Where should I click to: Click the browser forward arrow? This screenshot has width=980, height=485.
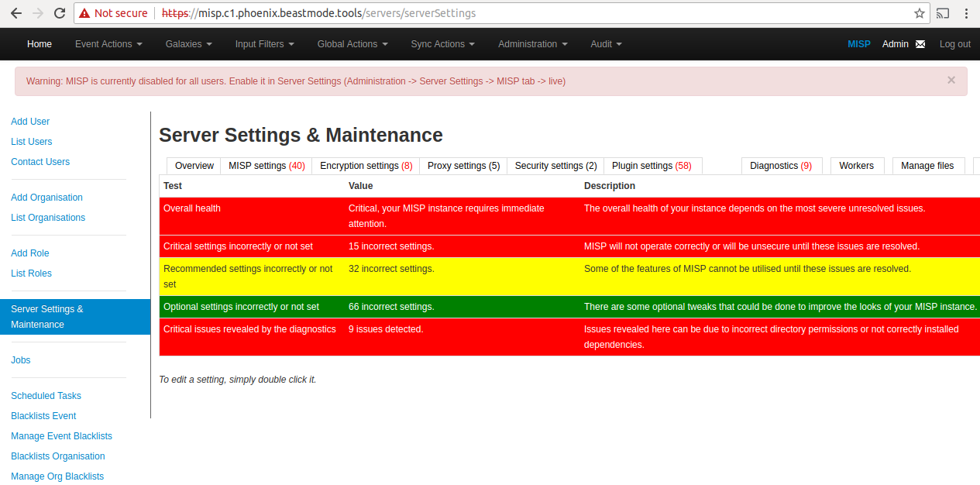tap(38, 13)
